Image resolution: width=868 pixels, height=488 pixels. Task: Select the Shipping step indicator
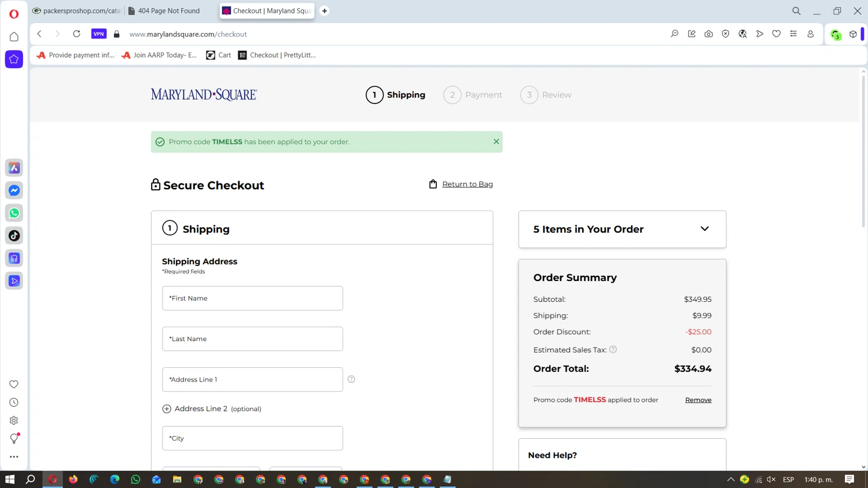396,95
